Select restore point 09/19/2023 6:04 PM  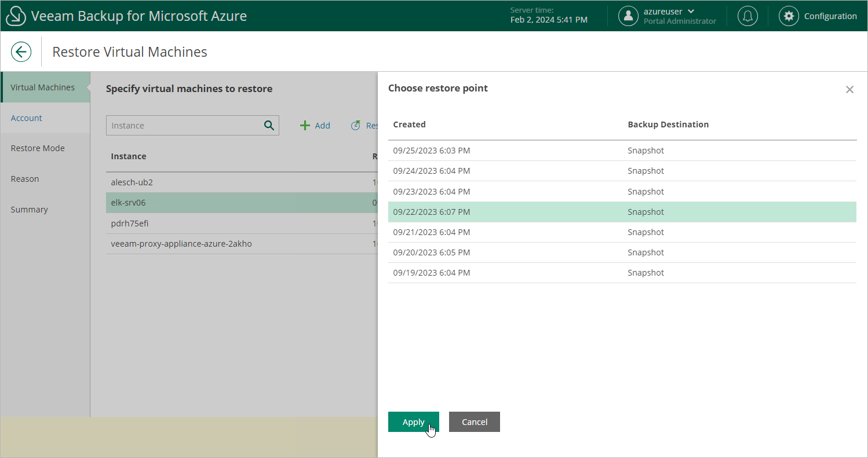pyautogui.click(x=622, y=273)
